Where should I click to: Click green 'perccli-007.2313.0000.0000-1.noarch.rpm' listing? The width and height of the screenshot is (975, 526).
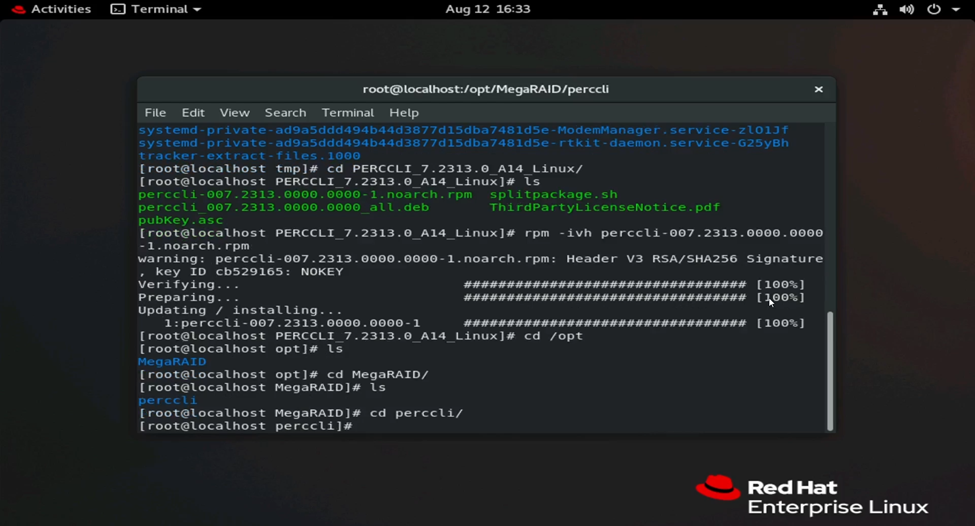pyautogui.click(x=305, y=195)
